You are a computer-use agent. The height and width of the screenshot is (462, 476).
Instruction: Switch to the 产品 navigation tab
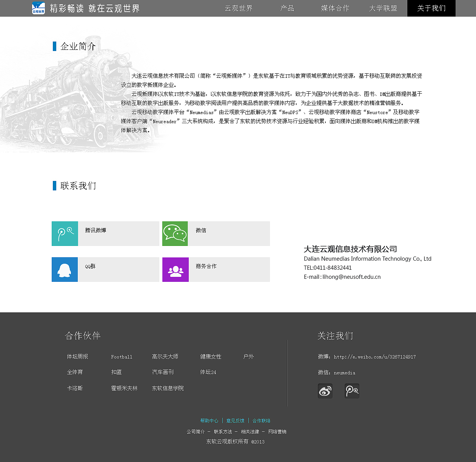tap(287, 8)
